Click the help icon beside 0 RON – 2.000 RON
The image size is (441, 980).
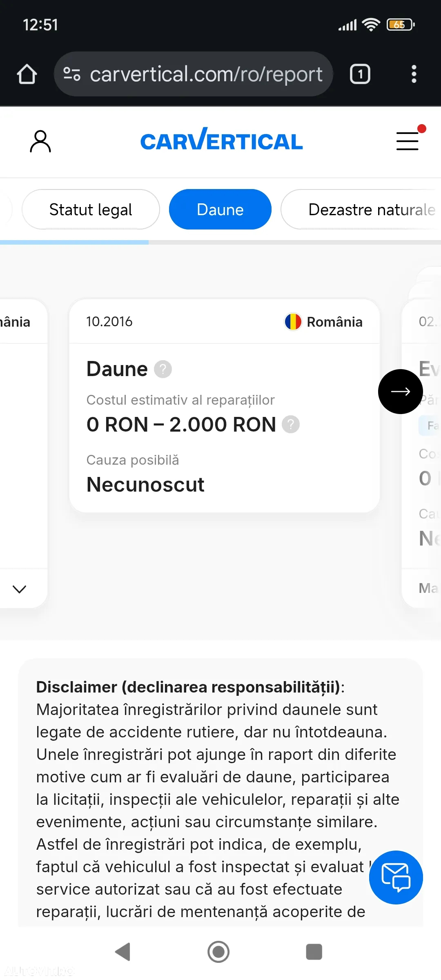pos(291,424)
